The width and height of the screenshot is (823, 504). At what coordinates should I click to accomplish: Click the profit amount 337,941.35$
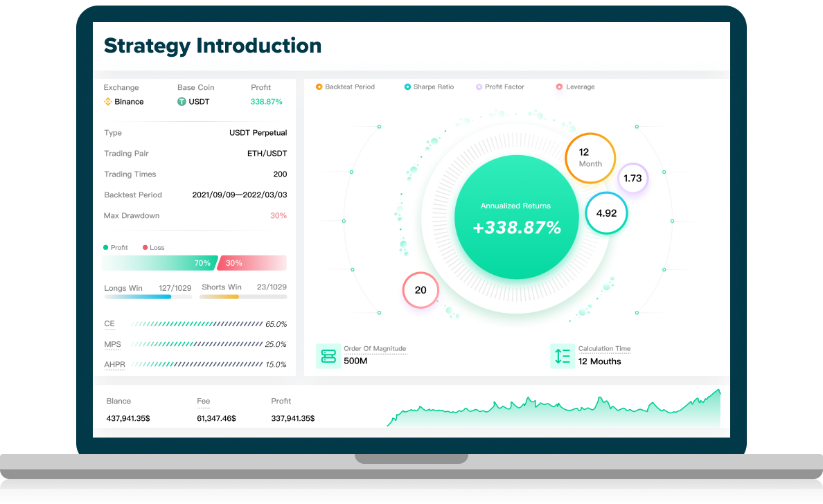coord(293,419)
